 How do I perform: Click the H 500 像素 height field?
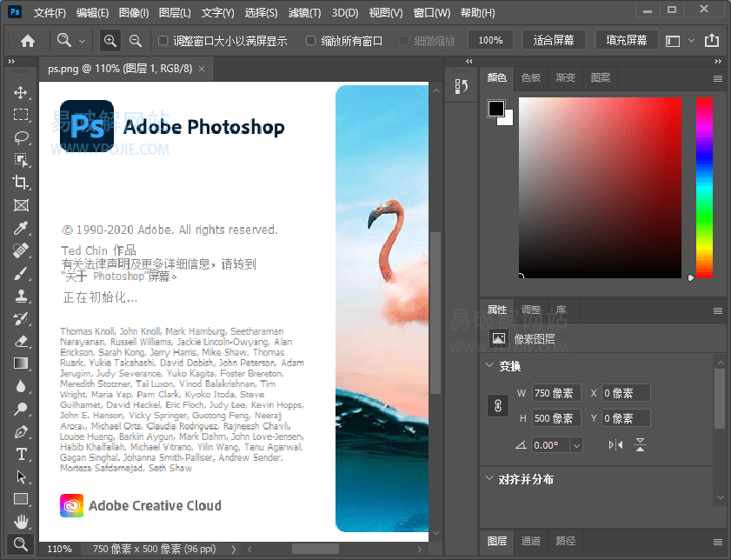[x=556, y=418]
